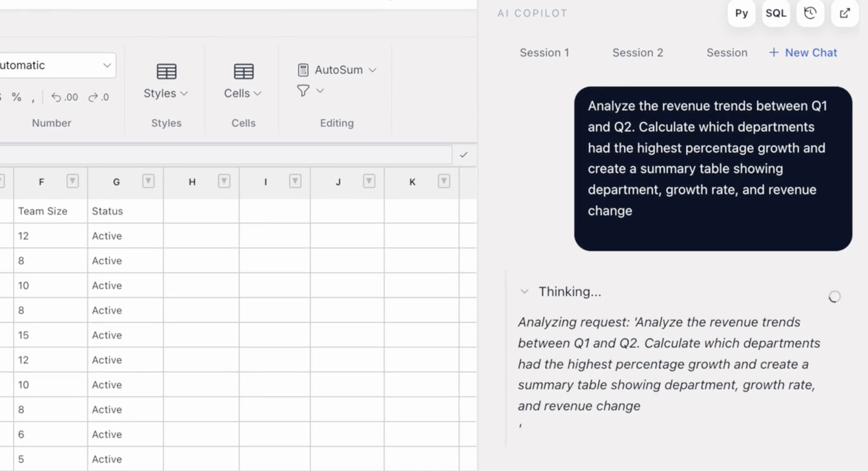Switch Copilot to SQL mode
Viewport: 868px width, 471px height.
pos(776,13)
